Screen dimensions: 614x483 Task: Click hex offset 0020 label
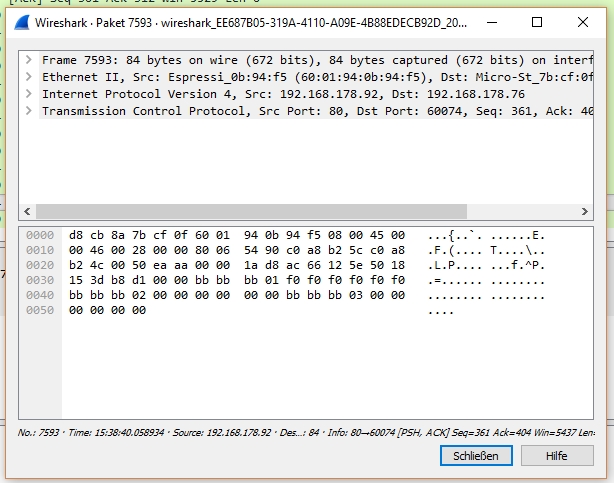[x=40, y=265]
